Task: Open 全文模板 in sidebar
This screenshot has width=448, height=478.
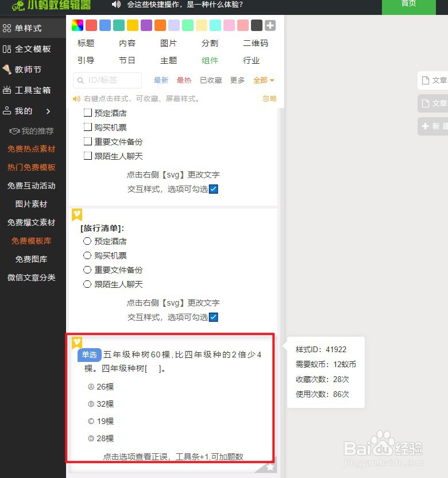Action: coord(33,49)
